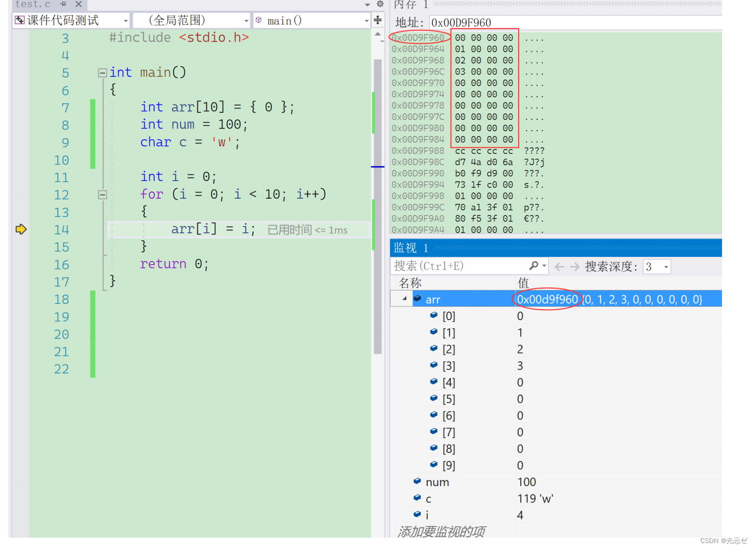Open the main() function dropdown

(312, 21)
